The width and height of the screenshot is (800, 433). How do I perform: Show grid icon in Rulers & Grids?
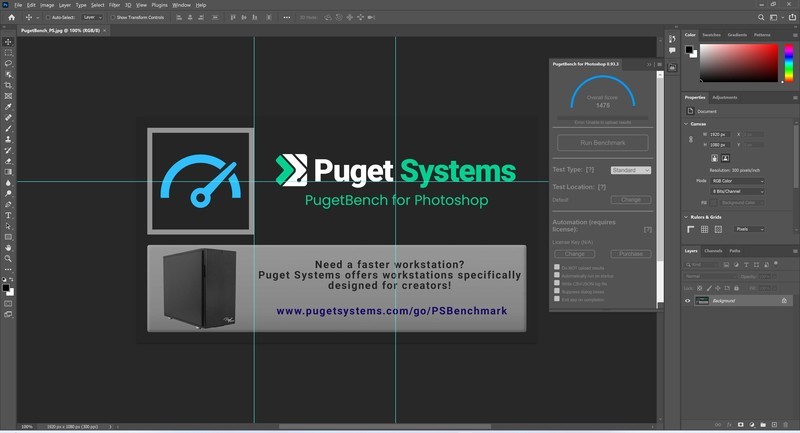pos(704,230)
